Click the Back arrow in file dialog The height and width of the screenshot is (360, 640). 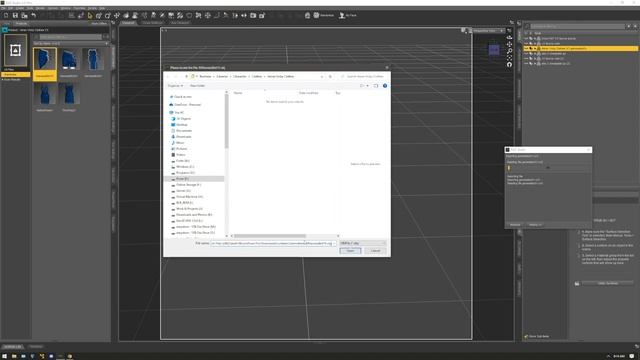click(x=168, y=76)
